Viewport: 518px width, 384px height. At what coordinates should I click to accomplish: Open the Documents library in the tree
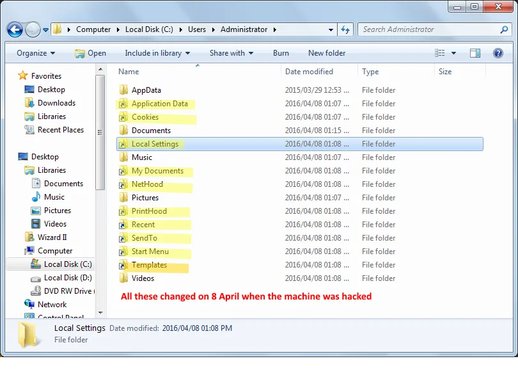(57, 184)
